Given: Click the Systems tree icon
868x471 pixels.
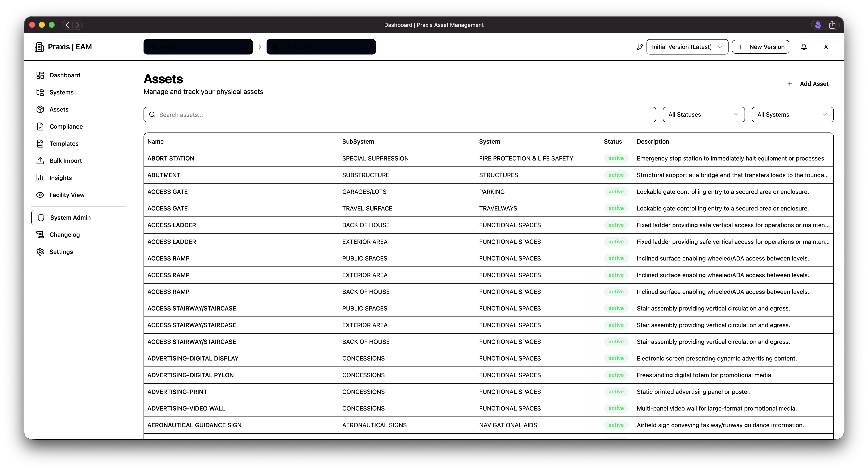Looking at the screenshot, I should [x=40, y=92].
